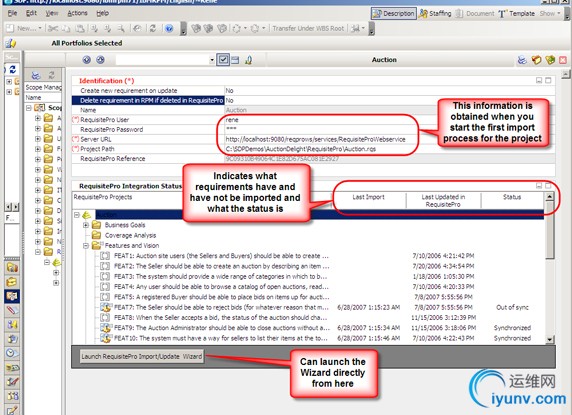
Task: Click the RequisitePro User value field
Action: point(389,120)
